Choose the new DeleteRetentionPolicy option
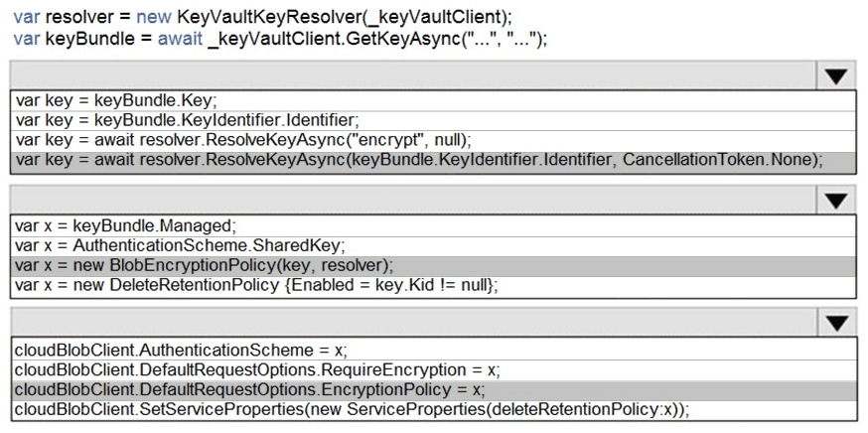The height and width of the screenshot is (433, 868). (x=256, y=286)
